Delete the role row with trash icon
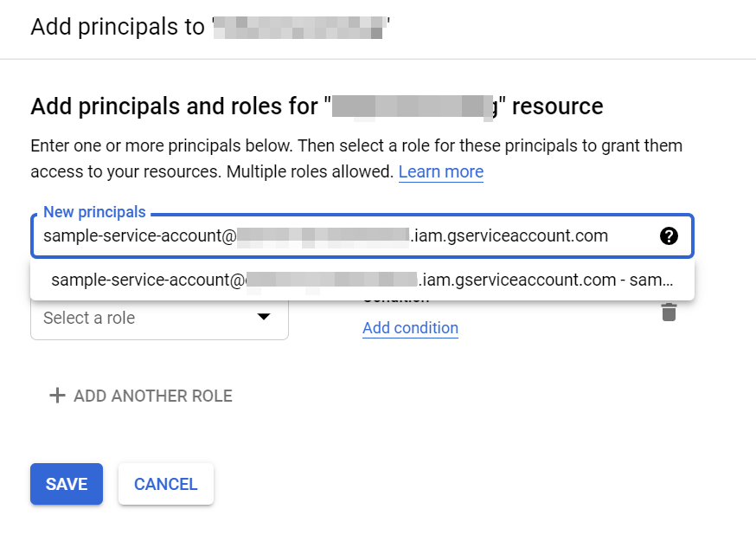The width and height of the screenshot is (756, 535). (669, 313)
